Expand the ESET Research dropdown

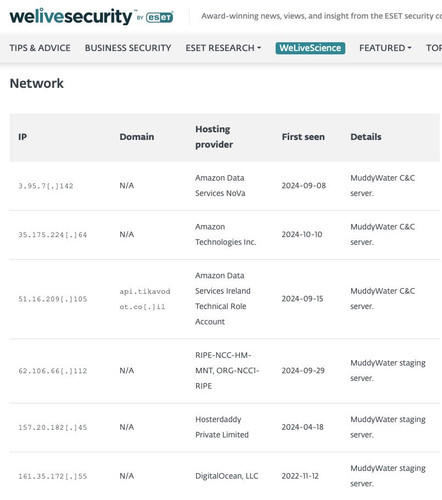[x=223, y=48]
